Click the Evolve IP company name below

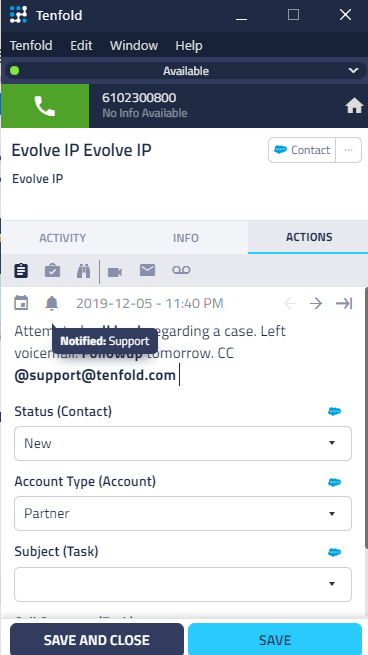click(38, 179)
